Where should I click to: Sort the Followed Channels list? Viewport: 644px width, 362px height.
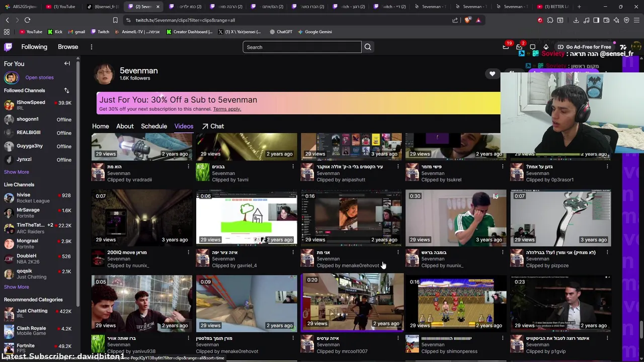coord(66,90)
